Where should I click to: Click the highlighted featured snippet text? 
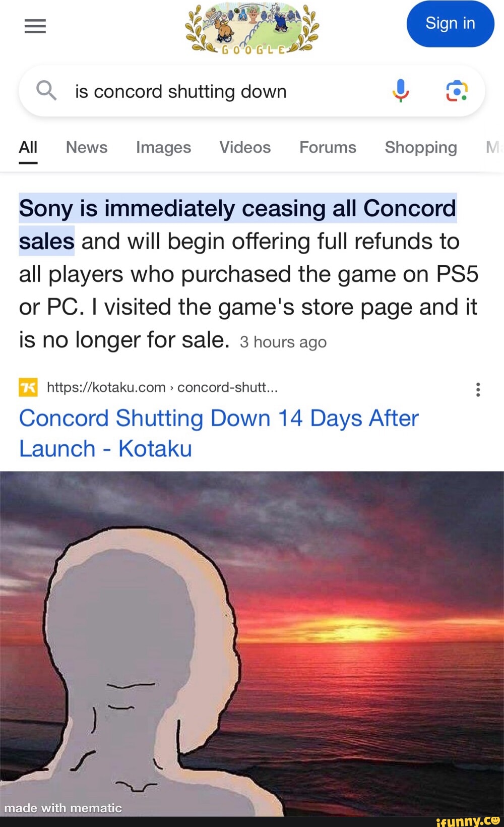point(237,224)
